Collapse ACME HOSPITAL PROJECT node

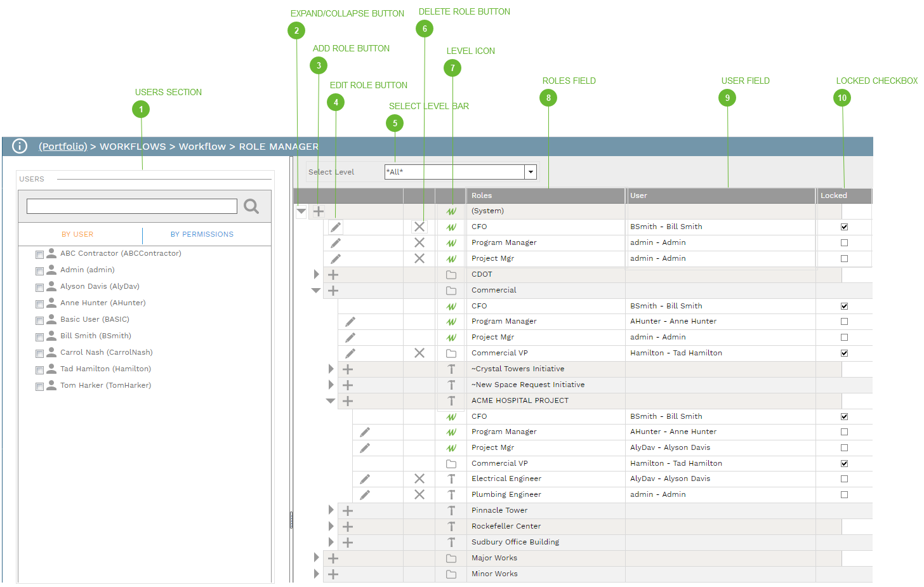(x=331, y=401)
